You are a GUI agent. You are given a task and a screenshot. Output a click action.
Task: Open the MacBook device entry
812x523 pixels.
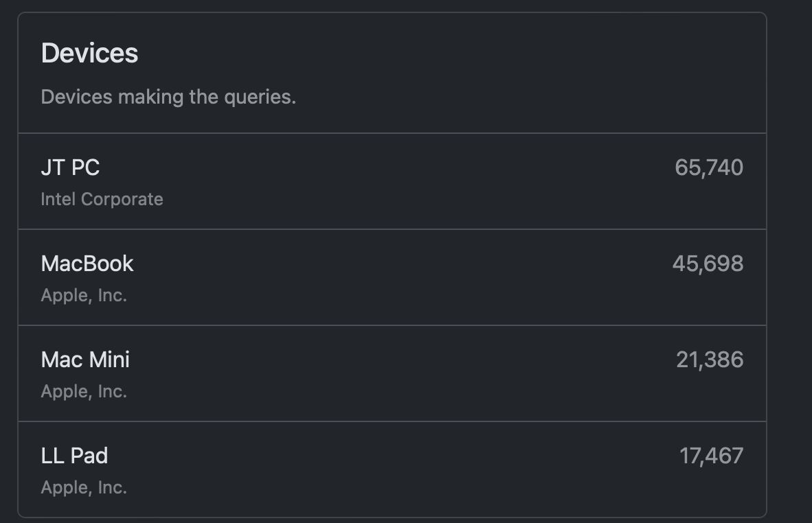[87, 264]
